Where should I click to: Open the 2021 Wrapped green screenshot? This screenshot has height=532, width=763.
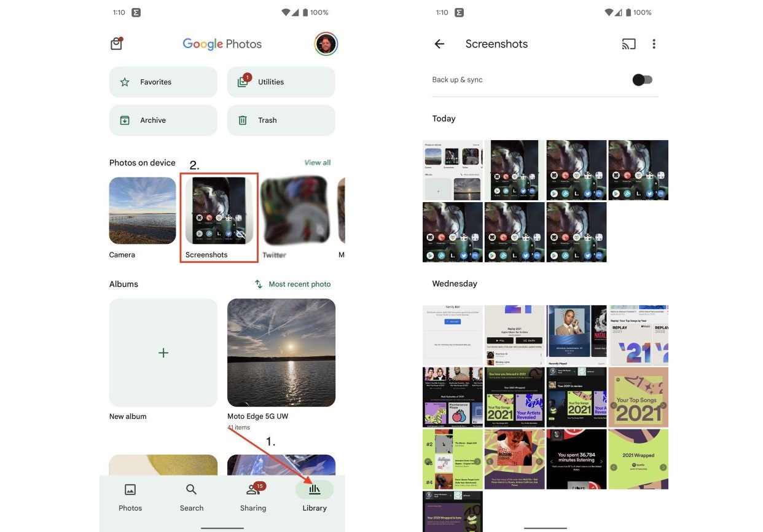click(x=638, y=459)
